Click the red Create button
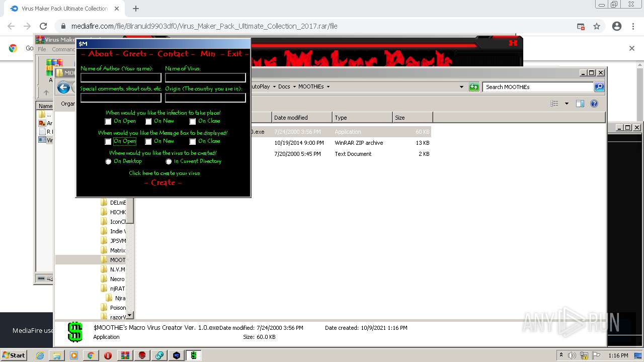The image size is (644, 362). click(163, 183)
